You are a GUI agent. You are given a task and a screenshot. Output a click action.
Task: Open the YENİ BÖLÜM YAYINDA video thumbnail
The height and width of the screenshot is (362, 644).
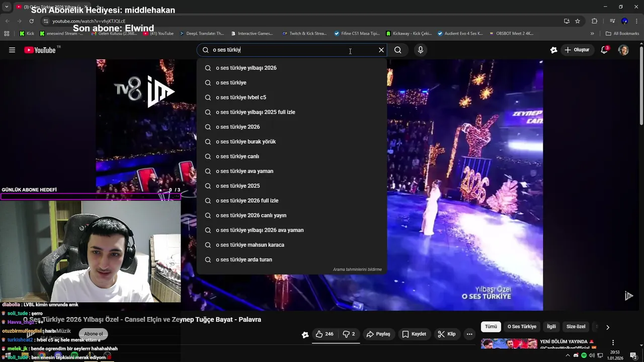(x=509, y=344)
